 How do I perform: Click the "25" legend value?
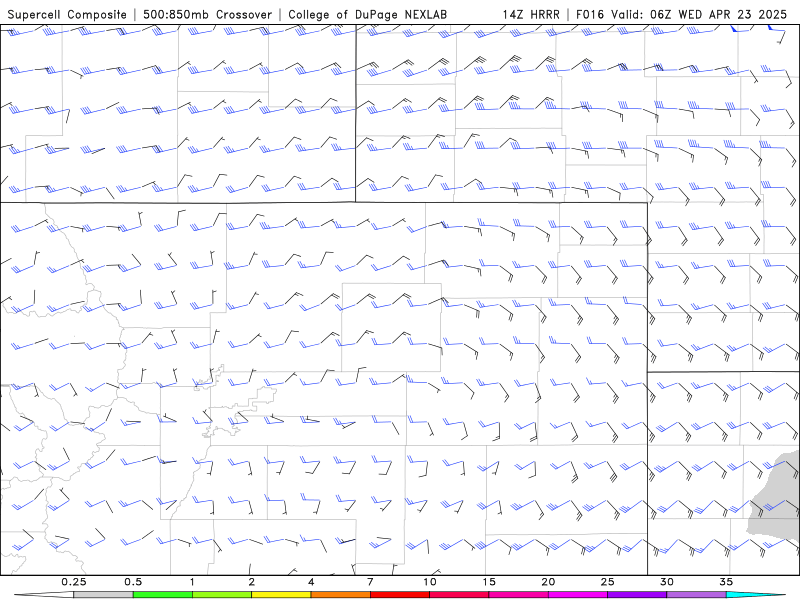tap(607, 582)
